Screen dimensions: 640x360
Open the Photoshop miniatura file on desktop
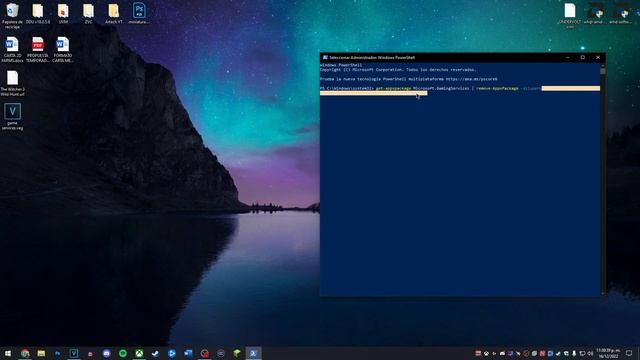139,14
